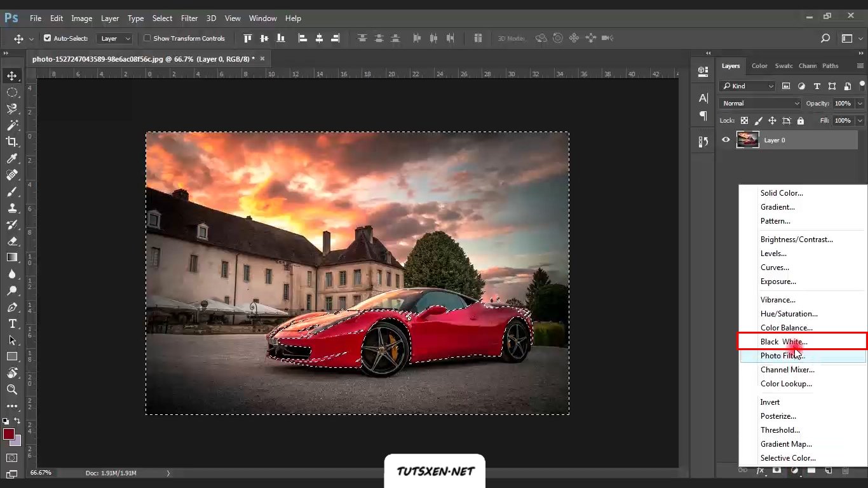Select the Dodge tool
868x488 pixels.
[12, 290]
